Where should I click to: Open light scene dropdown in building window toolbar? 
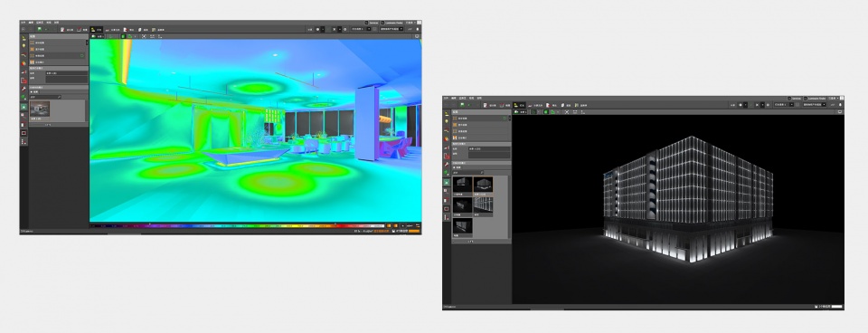tap(784, 105)
